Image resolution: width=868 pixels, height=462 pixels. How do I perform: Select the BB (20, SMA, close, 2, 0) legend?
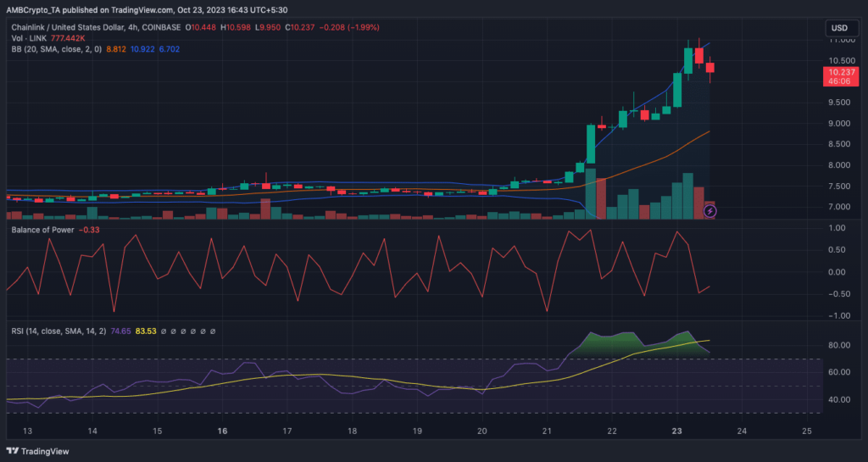61,49
